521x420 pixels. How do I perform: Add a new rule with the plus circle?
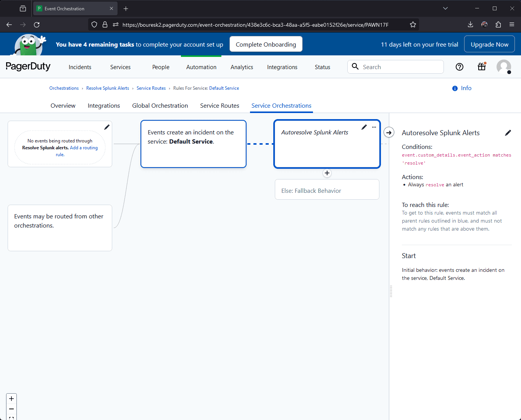click(x=327, y=173)
